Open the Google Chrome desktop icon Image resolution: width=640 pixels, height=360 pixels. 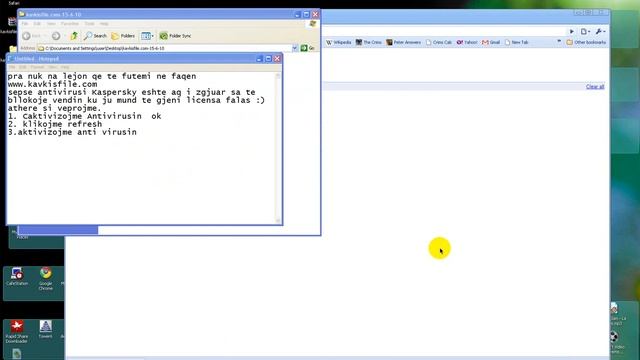pyautogui.click(x=45, y=278)
